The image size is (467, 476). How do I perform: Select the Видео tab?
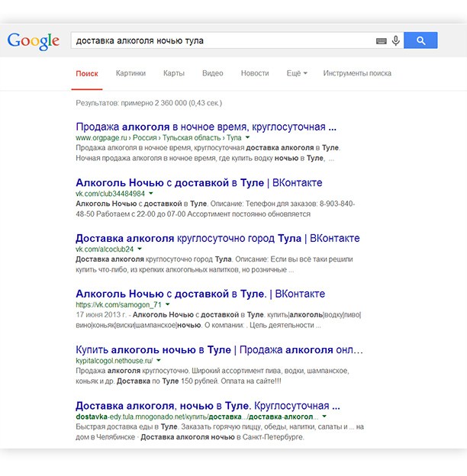pos(212,73)
